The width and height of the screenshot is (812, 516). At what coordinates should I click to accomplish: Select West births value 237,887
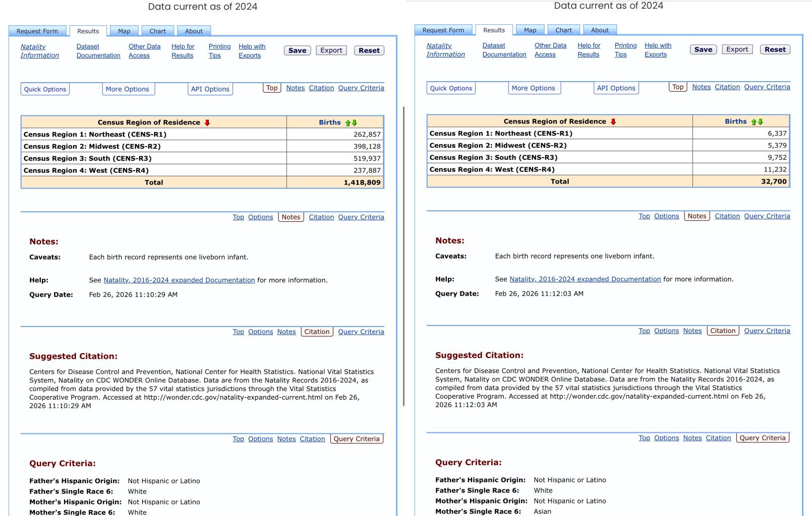tap(367, 171)
